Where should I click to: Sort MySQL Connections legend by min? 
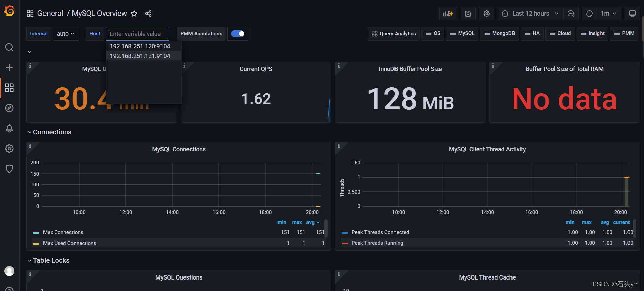(x=282, y=222)
